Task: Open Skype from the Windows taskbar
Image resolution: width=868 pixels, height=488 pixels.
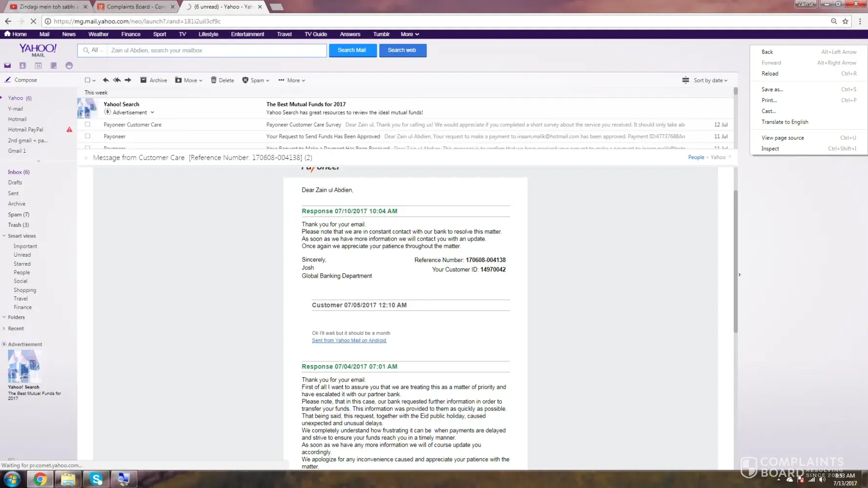Action: point(96,479)
